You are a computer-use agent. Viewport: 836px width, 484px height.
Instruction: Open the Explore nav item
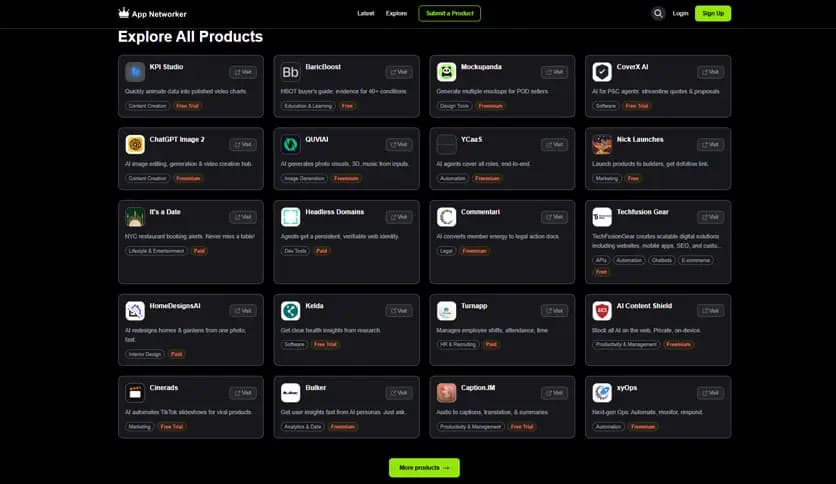tap(396, 13)
